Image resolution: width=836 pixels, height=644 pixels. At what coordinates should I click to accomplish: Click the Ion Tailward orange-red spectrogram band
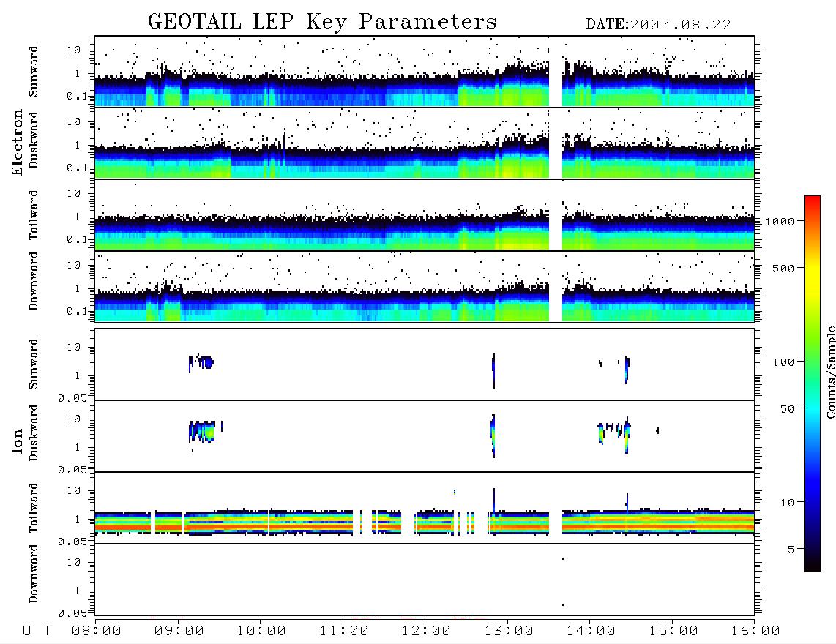425,523
